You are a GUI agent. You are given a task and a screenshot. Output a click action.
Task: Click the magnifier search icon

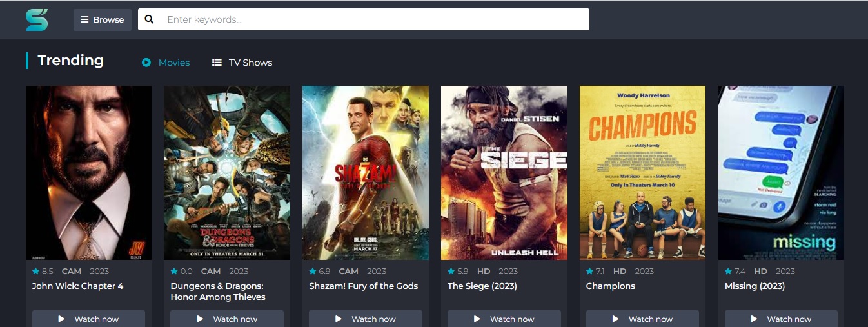tap(149, 19)
